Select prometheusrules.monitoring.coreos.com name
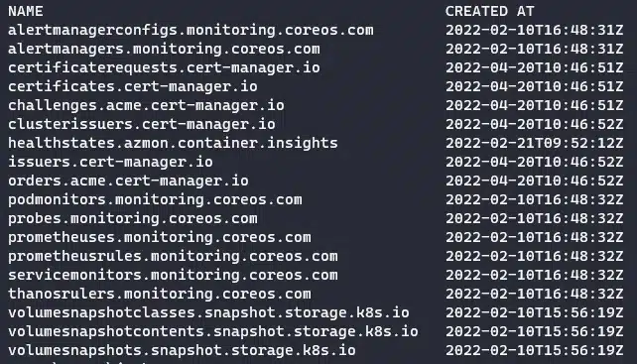 tap(173, 256)
